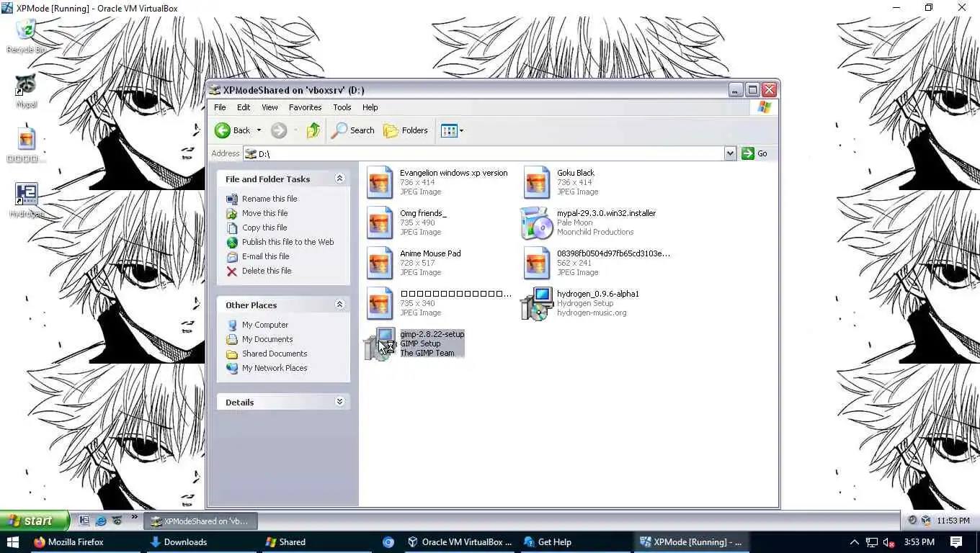This screenshot has height=553, width=980.
Task: Go up one folder level
Action: coord(313,130)
